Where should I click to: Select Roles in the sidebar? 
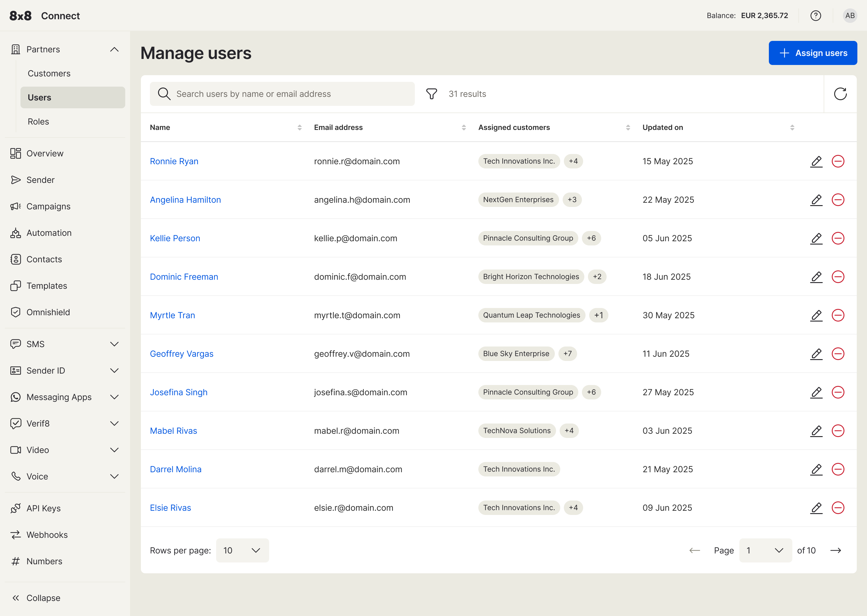(38, 122)
